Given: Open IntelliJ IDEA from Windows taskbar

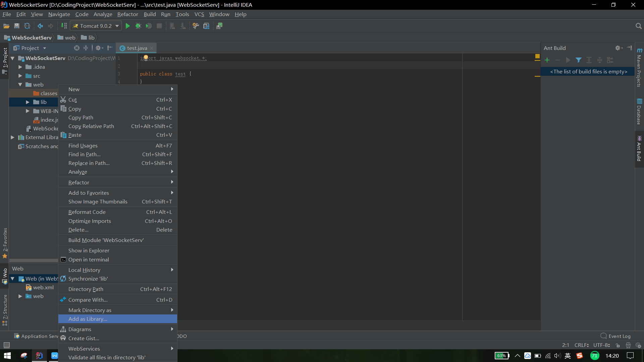Looking at the screenshot, I should [x=39, y=356].
